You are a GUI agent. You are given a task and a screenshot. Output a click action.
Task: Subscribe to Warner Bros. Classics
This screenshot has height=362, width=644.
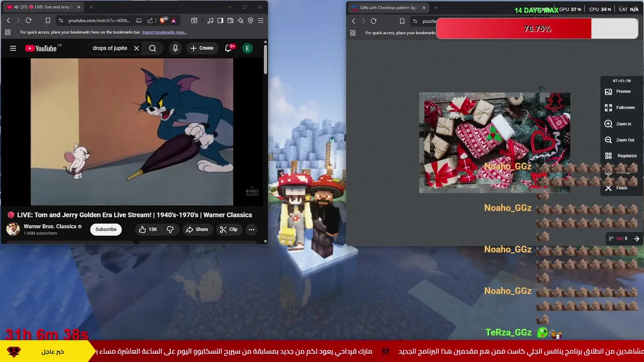106,229
